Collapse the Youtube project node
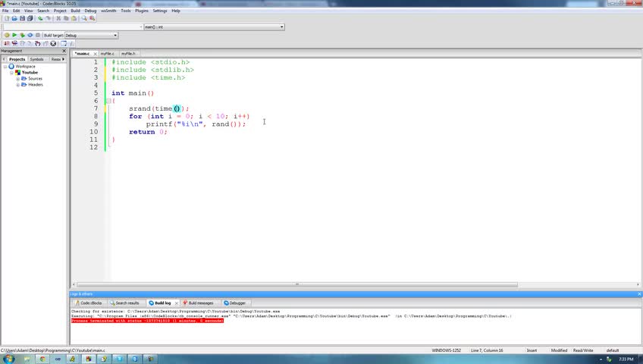643x364 pixels. point(11,73)
